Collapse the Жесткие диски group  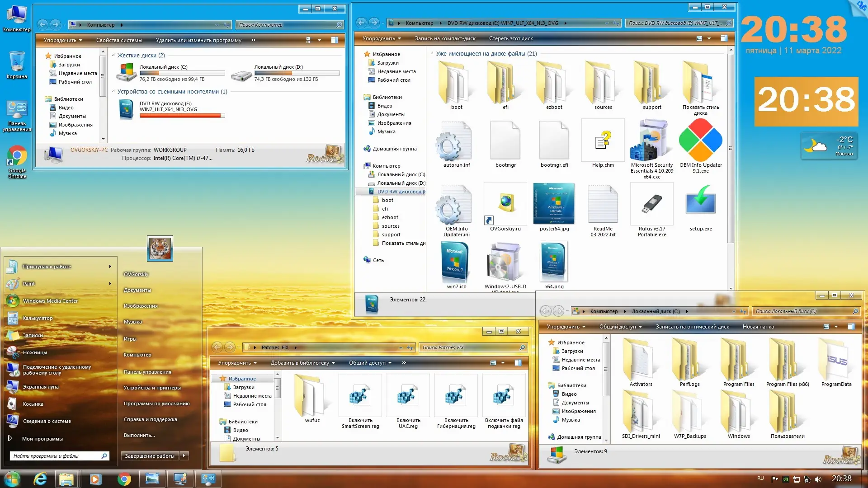coord(113,55)
